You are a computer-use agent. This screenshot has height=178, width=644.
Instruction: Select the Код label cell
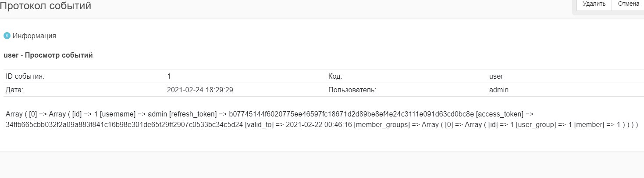pos(406,76)
